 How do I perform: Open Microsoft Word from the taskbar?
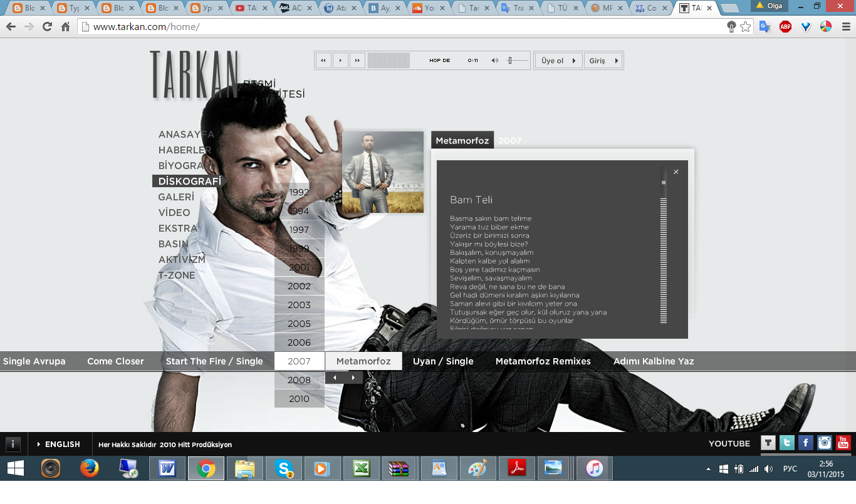pos(167,468)
